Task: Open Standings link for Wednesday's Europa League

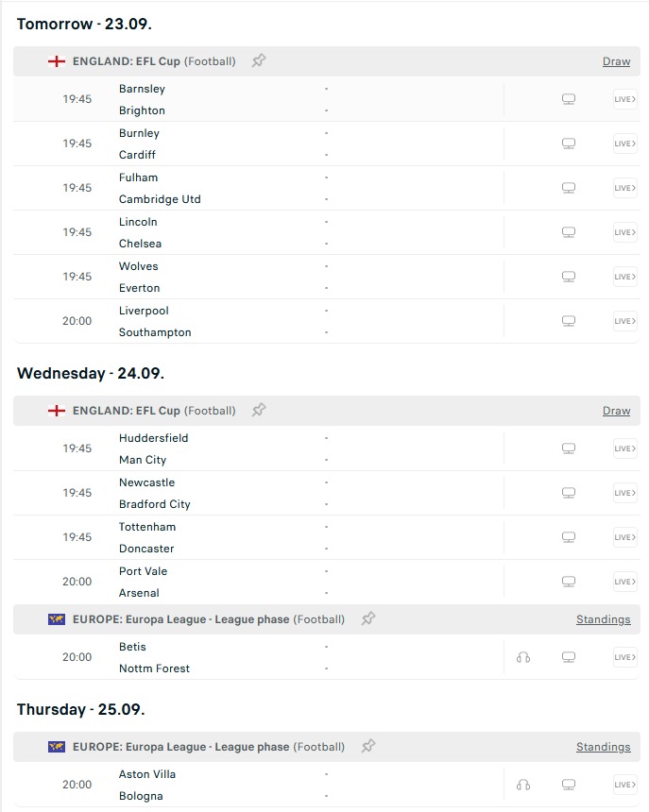Action: (603, 619)
